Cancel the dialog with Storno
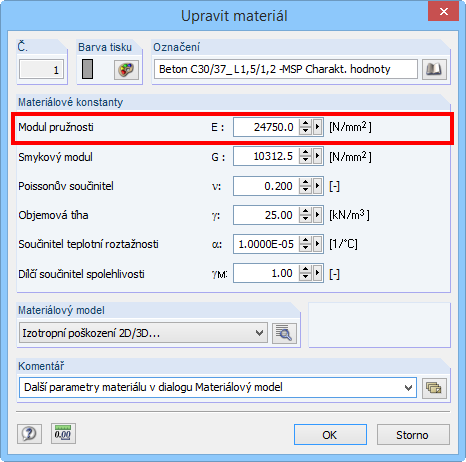Image resolution: width=466 pixels, height=462 pixels. click(x=413, y=435)
